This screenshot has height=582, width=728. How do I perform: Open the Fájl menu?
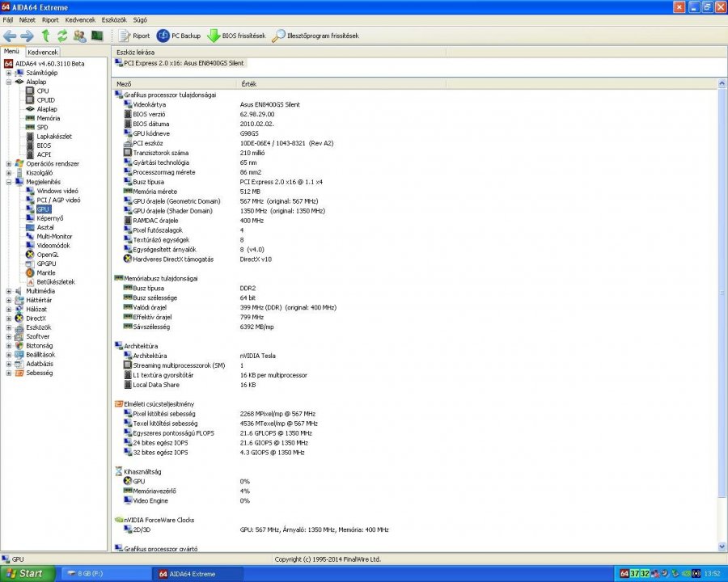8,20
